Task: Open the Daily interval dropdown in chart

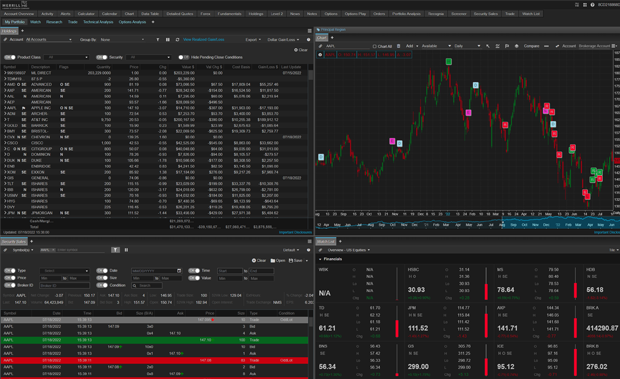Action: pyautogui.click(x=467, y=46)
